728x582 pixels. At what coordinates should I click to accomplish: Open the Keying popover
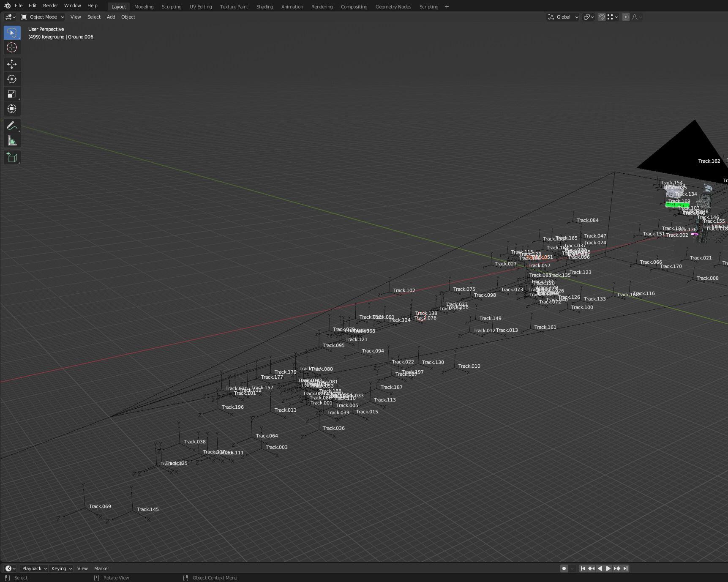61,568
